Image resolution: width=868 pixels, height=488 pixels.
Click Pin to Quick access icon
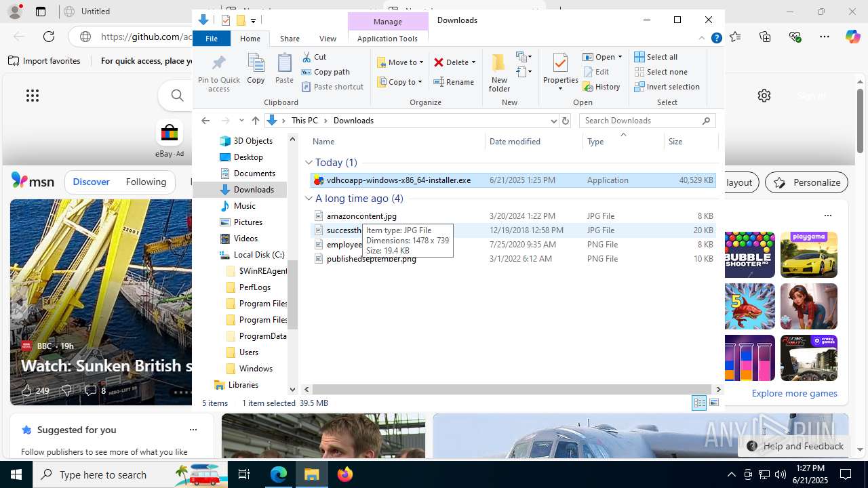coord(218,73)
